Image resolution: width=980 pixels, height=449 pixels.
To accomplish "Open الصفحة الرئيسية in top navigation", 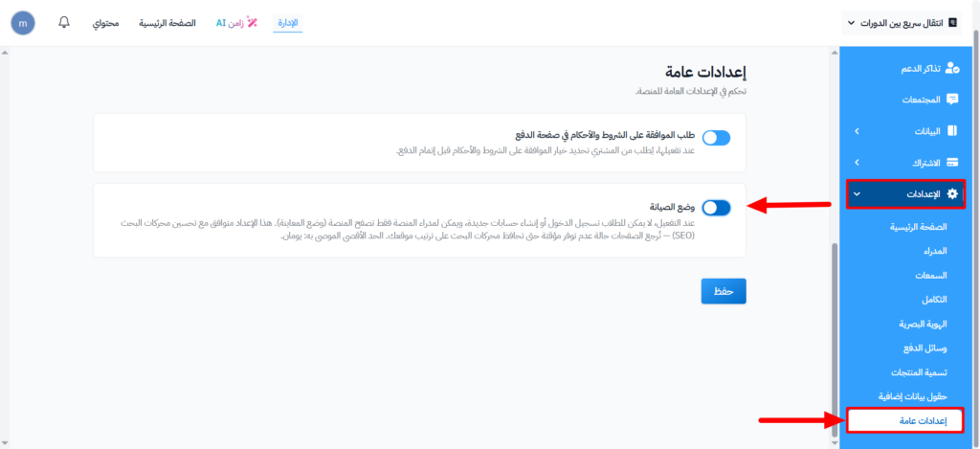I will coord(167,22).
